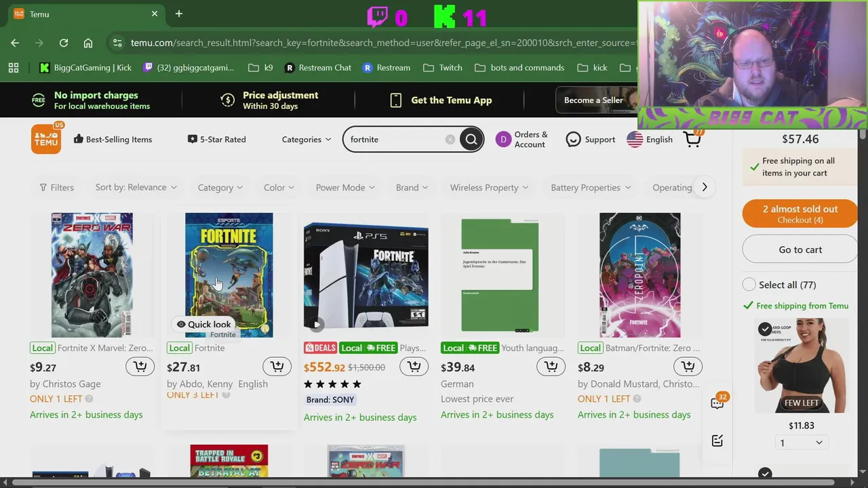The height and width of the screenshot is (488, 868).
Task: Expand the Power Mode filter dropdown
Action: tap(345, 188)
